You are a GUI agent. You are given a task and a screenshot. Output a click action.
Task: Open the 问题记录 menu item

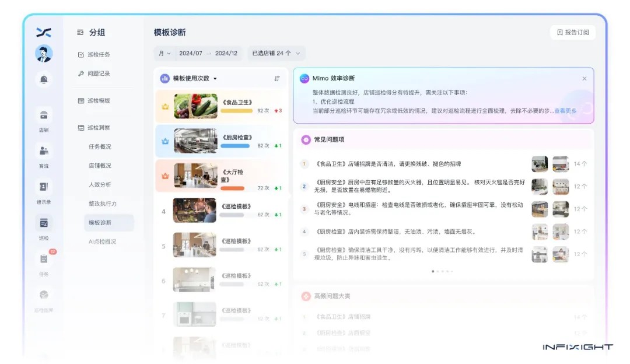tap(94, 73)
